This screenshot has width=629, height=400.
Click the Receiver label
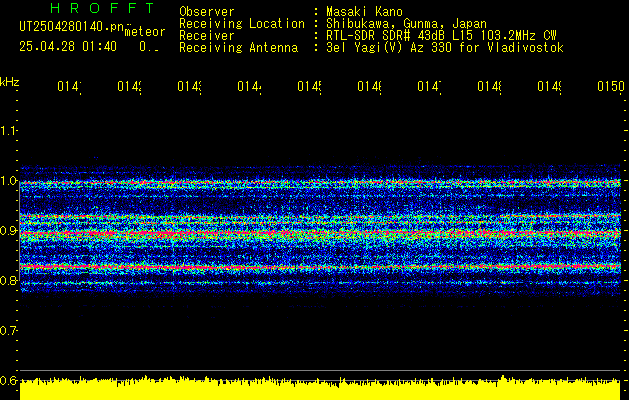point(207,36)
